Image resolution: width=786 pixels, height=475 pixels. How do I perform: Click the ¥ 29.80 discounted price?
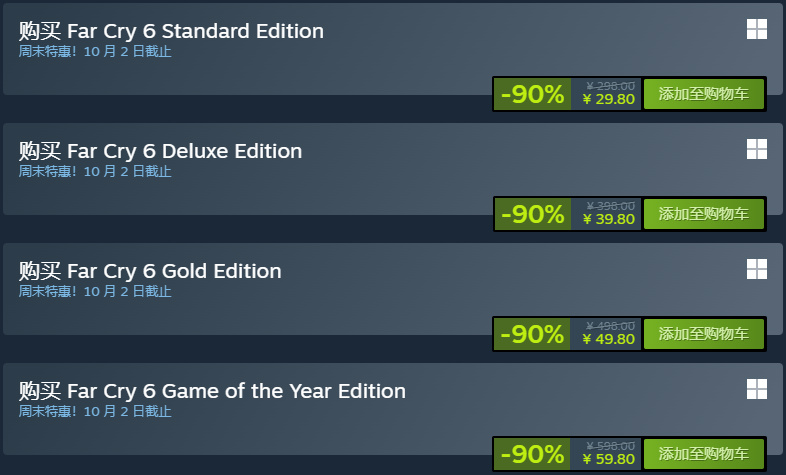point(609,99)
